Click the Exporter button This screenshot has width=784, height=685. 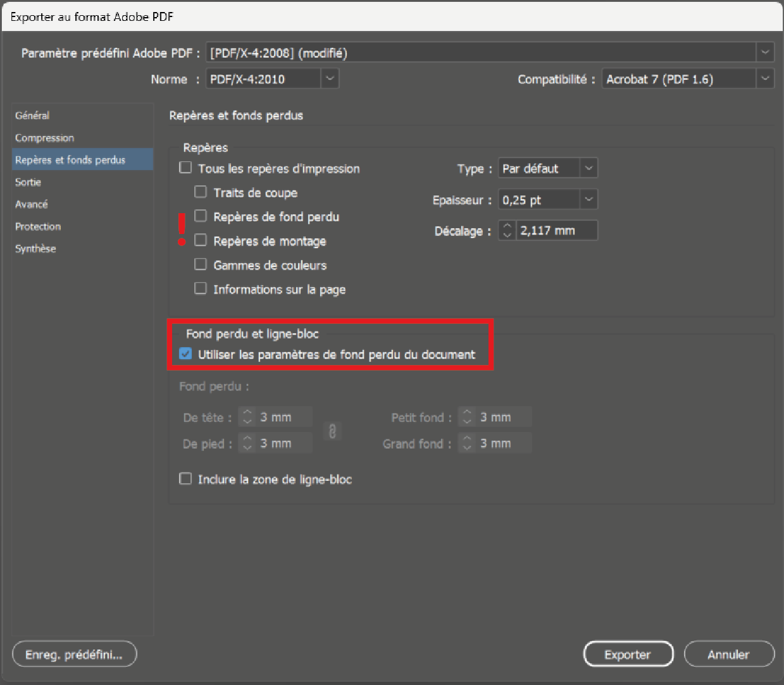[627, 655]
